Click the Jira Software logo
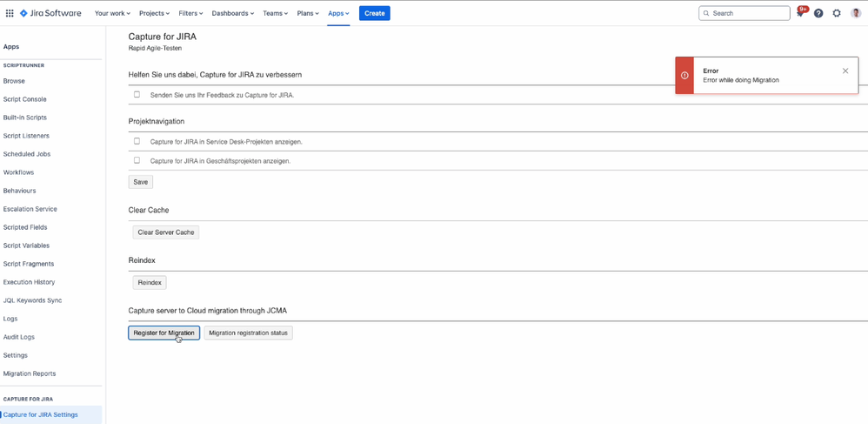The width and height of the screenshot is (868, 424). pos(50,13)
